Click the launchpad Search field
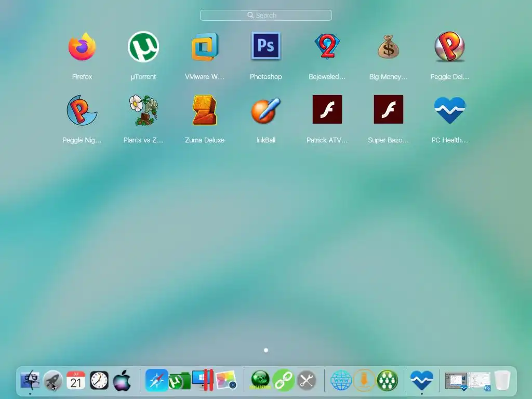The image size is (532, 399). (266, 15)
